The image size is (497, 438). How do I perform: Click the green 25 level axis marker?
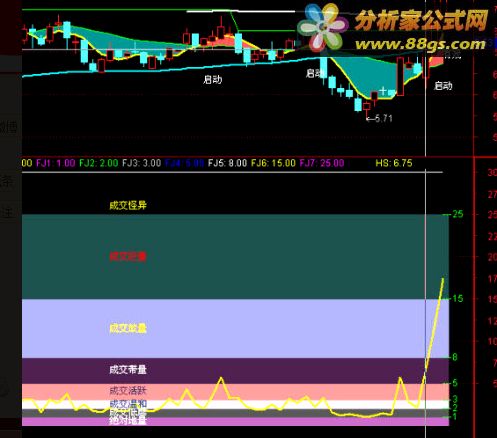click(x=458, y=214)
